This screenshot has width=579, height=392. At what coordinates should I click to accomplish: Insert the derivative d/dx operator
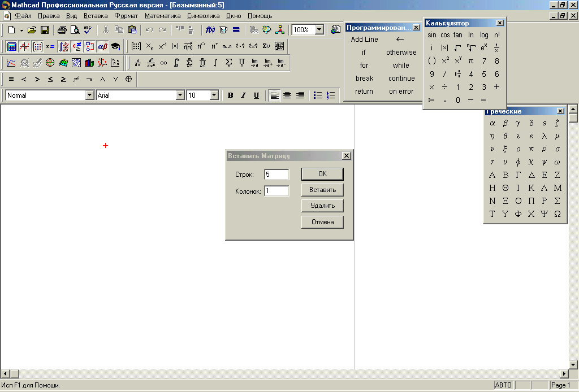(x=137, y=63)
